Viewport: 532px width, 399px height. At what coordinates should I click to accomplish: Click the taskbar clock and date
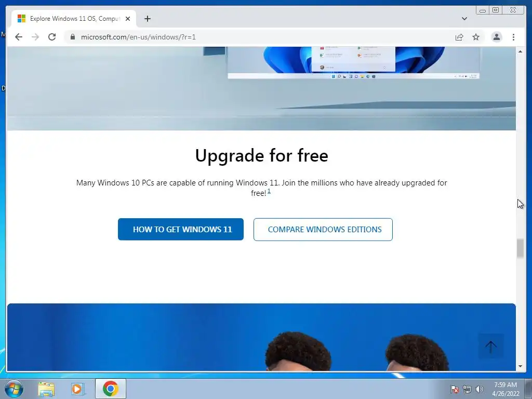tap(506, 389)
